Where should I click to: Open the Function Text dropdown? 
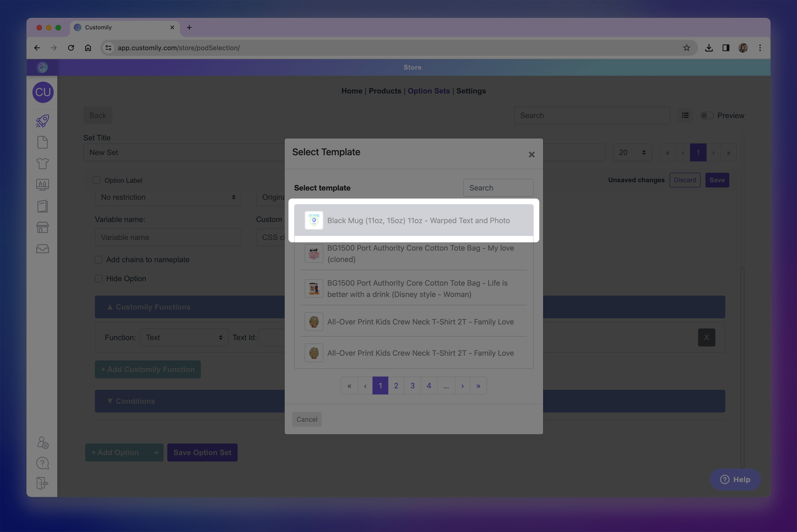click(x=184, y=337)
